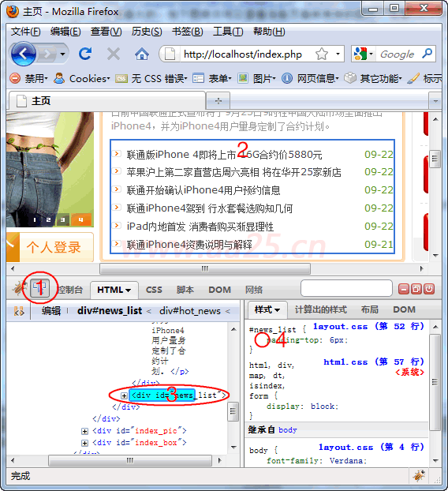The width and height of the screenshot is (448, 491).
Task: Switch to the 脚本 panel tab
Action: click(185, 290)
